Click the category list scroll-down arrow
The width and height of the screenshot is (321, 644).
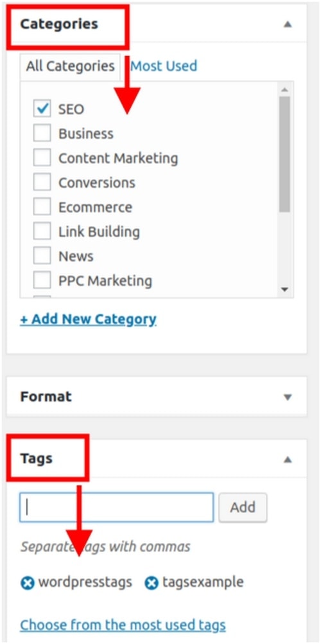(284, 289)
